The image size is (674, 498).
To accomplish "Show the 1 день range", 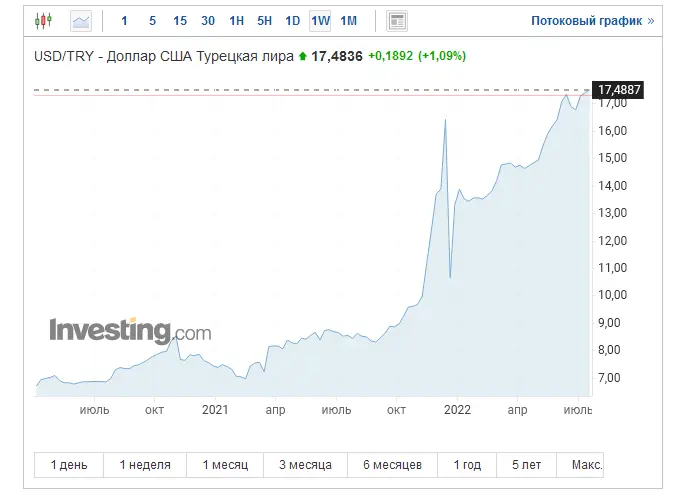I will point(69,464).
